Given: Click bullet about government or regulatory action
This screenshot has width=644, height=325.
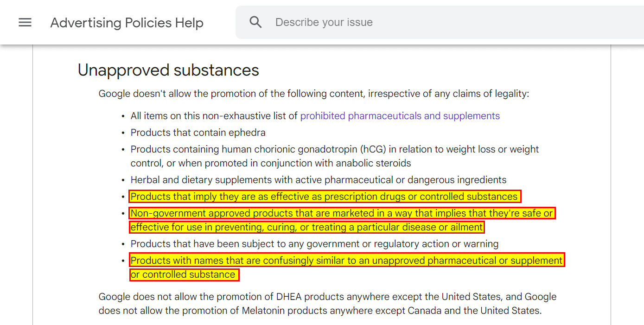Looking at the screenshot, I should 314,244.
